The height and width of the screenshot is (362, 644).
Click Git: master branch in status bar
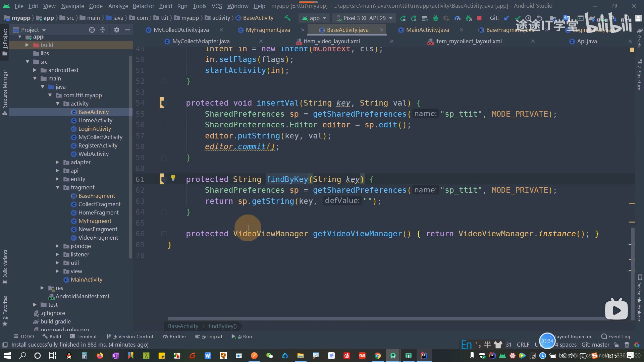[595, 345]
